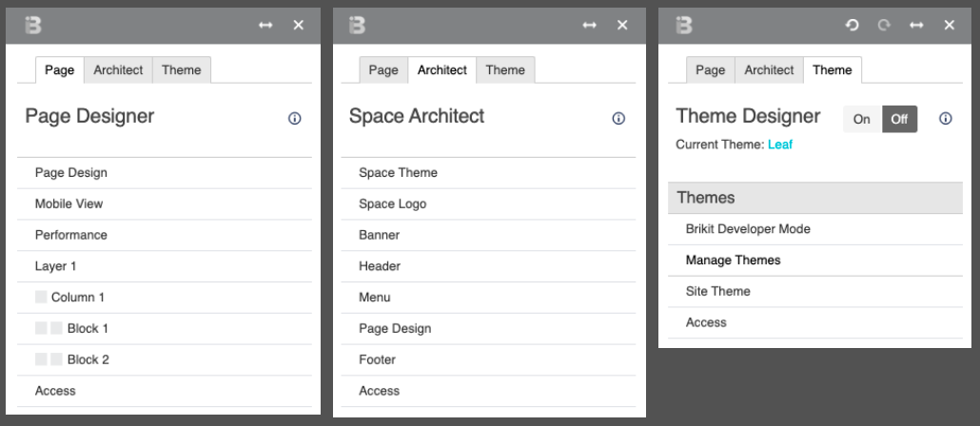Click the width-expand arrows in Page Designer header
This screenshot has height=426, width=980.
(265, 25)
